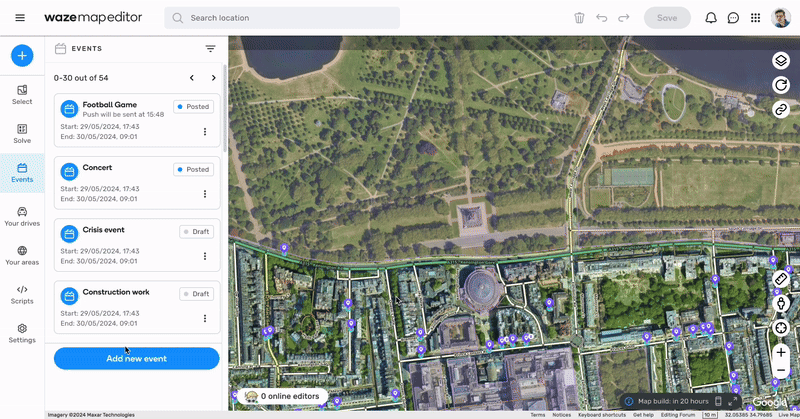Image resolution: width=800 pixels, height=419 pixels.
Task: Click the blue plus add button
Action: pos(22,56)
